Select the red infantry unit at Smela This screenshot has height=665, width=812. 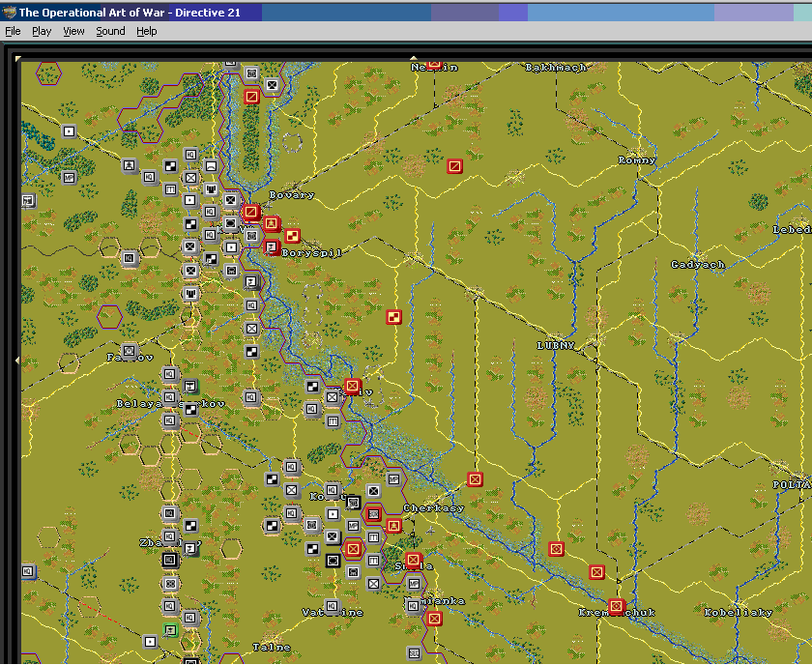click(413, 560)
